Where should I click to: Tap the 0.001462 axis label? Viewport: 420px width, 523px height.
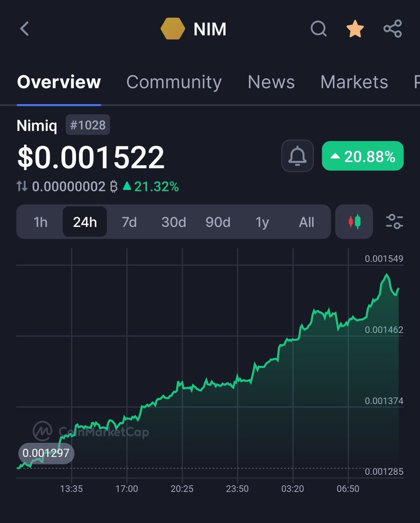[384, 330]
